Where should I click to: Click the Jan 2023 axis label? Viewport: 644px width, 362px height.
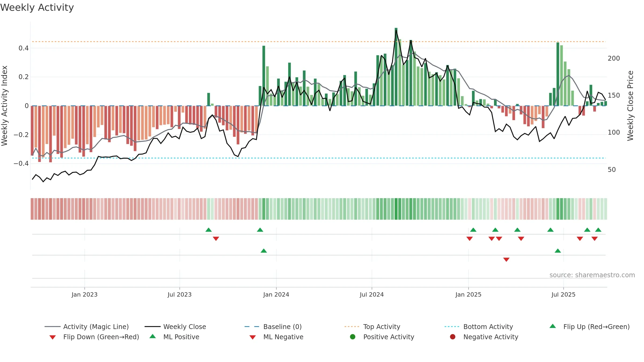85,295
